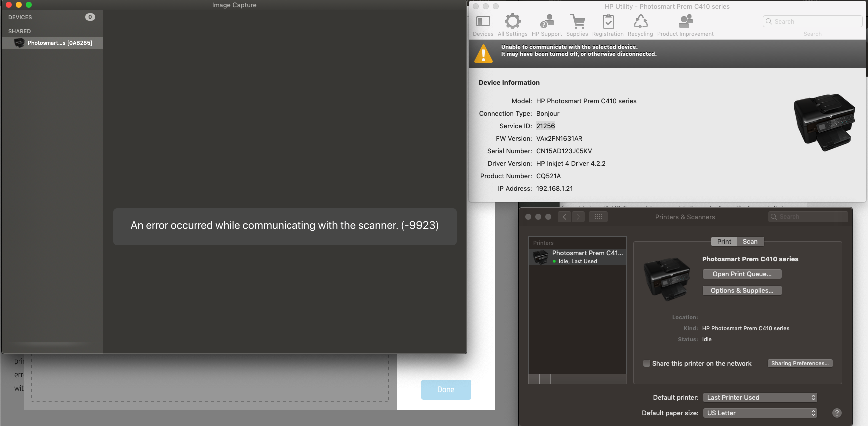Image resolution: width=868 pixels, height=426 pixels.
Task: Click the Done button in the background window
Action: coord(446,390)
